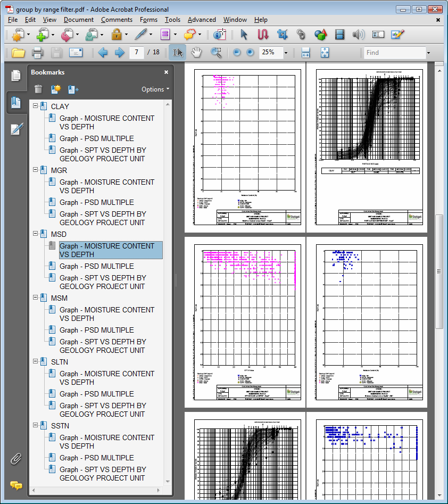Open the Attachments panel paperclip

[16, 459]
